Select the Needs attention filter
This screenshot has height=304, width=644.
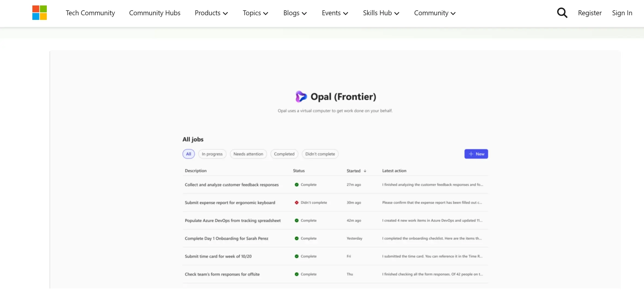(x=248, y=154)
